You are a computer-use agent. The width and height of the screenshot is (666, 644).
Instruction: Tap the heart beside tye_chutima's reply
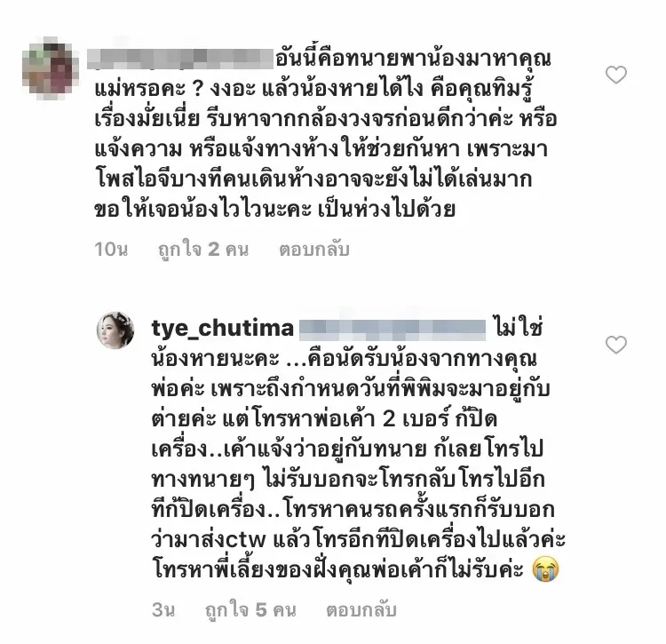coord(615,345)
